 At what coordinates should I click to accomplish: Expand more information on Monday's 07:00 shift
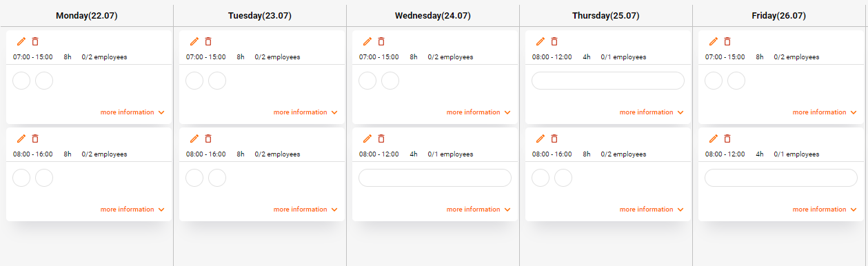click(132, 112)
